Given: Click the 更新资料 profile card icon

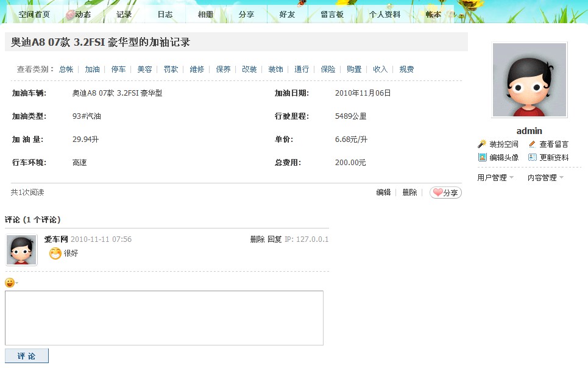Looking at the screenshot, I should [531, 157].
